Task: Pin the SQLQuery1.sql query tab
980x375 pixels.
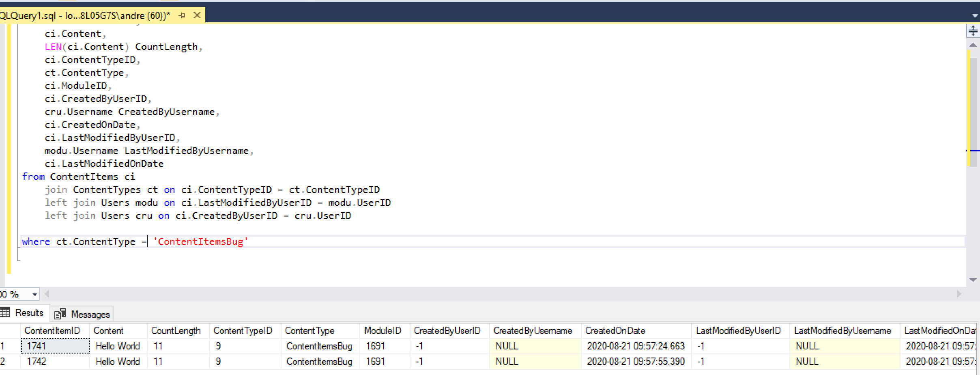Action: 182,15
